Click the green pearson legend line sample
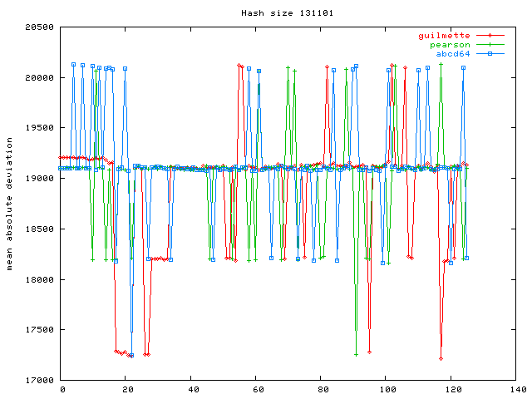The height and width of the screenshot is (399, 532). tap(490, 44)
